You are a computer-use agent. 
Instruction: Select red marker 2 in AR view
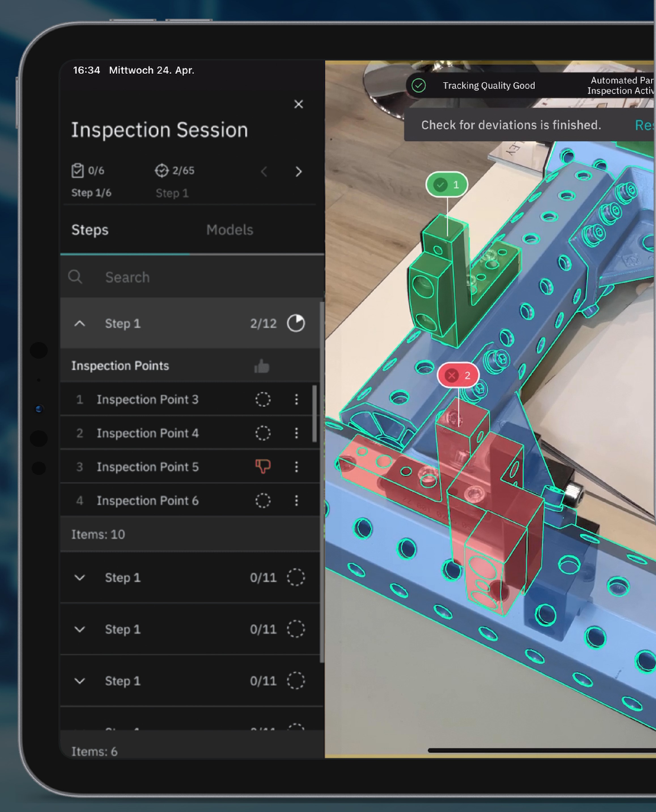[x=458, y=375]
